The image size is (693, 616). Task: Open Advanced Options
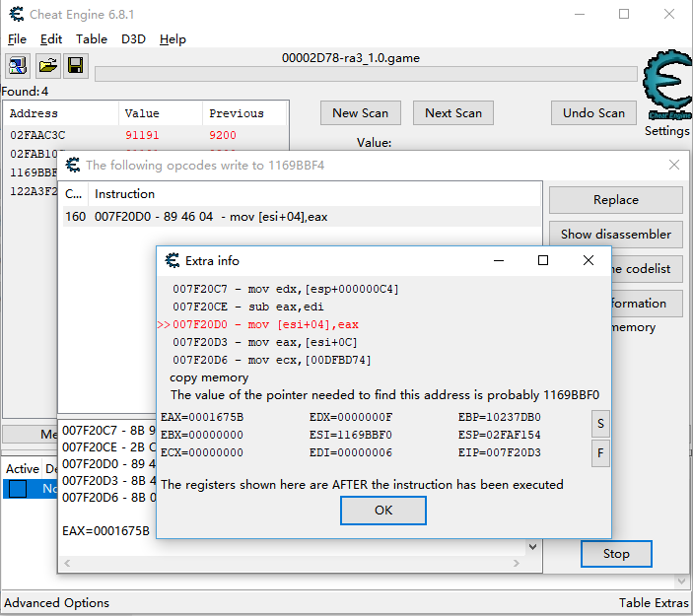[56, 603]
